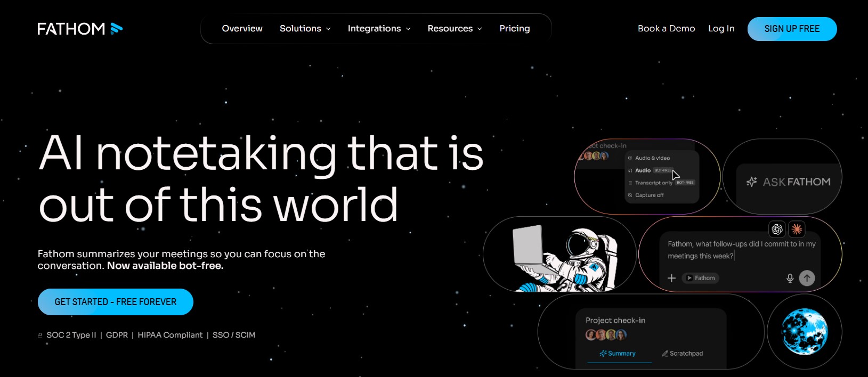
Task: Go to the Pricing page
Action: click(x=515, y=29)
